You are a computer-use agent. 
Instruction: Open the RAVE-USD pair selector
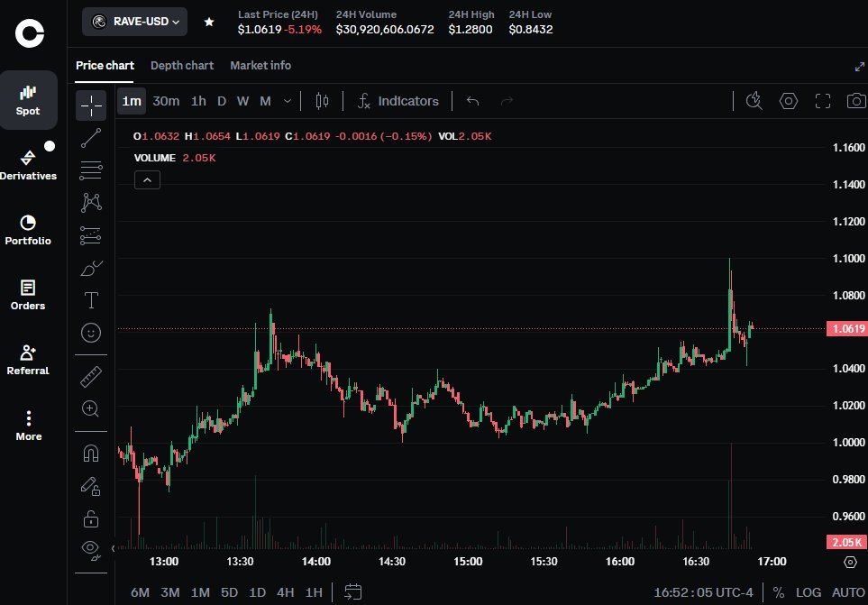pyautogui.click(x=134, y=22)
